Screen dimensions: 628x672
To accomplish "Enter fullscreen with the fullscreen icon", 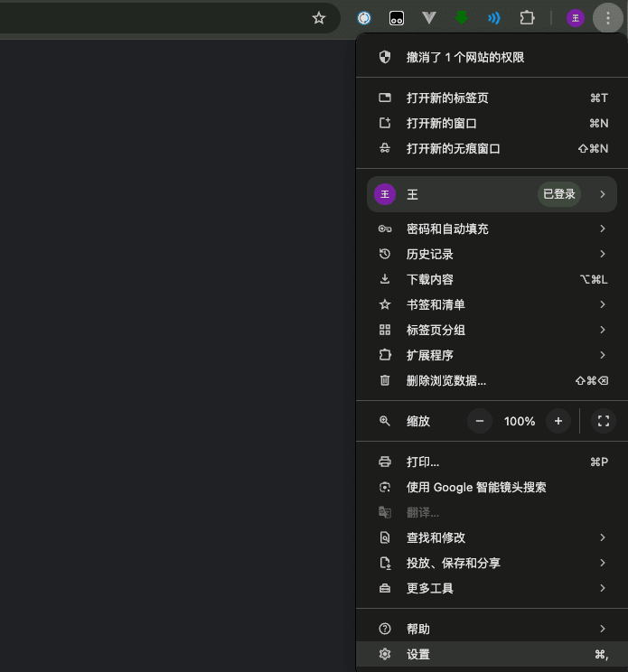I will (x=603, y=421).
